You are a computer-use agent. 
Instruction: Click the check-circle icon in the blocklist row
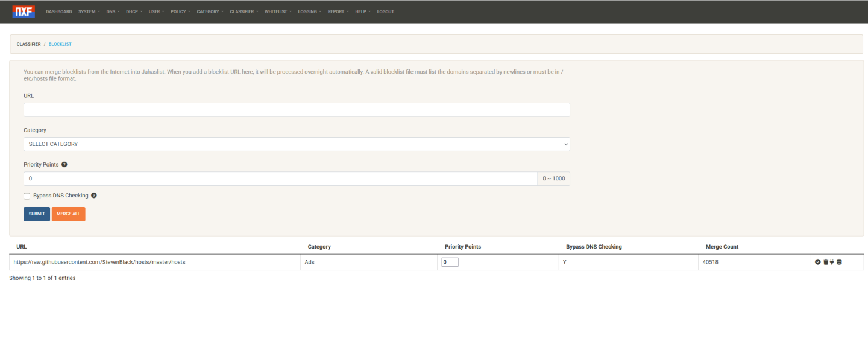point(818,262)
